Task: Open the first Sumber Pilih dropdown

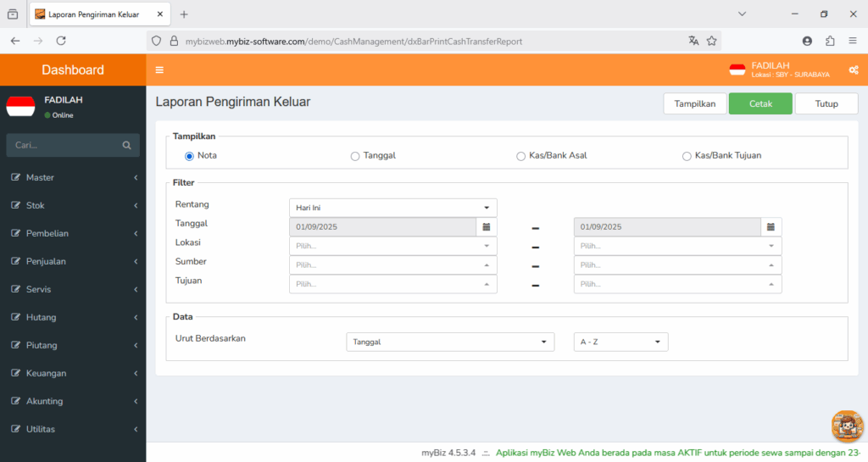Action: click(393, 265)
